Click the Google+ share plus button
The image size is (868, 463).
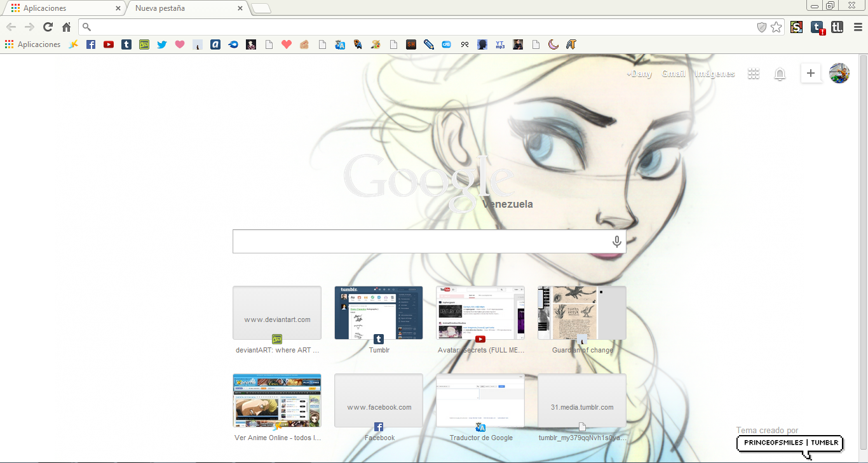point(811,73)
